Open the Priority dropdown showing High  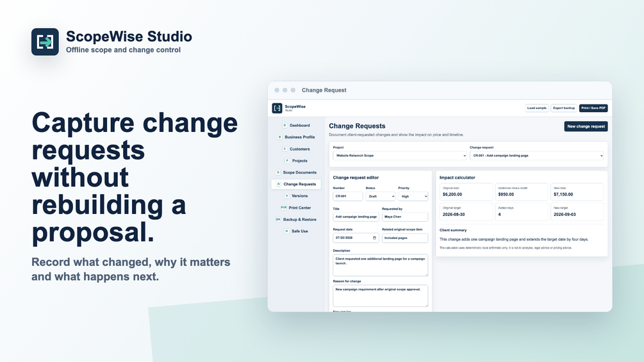tap(413, 197)
